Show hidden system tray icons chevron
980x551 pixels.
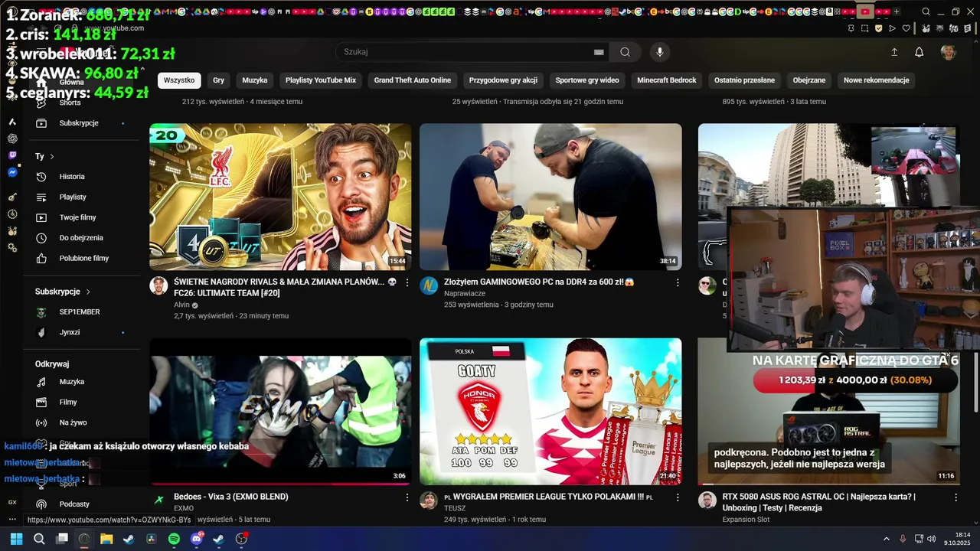click(887, 539)
